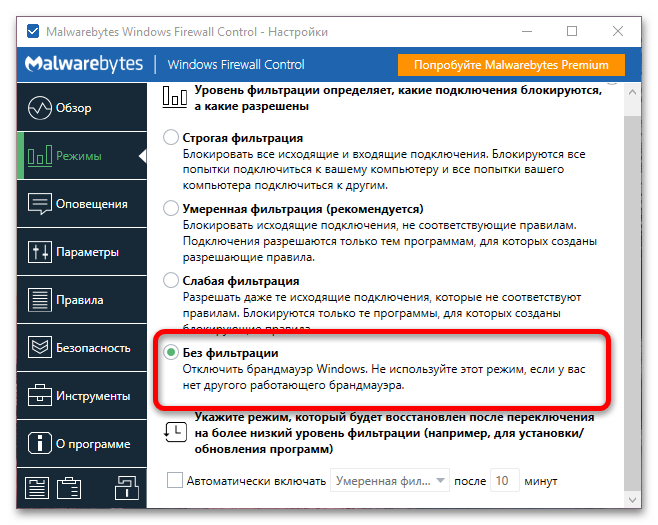The width and height of the screenshot is (658, 525).
Task: Open the О программе section label
Action: (x=93, y=444)
